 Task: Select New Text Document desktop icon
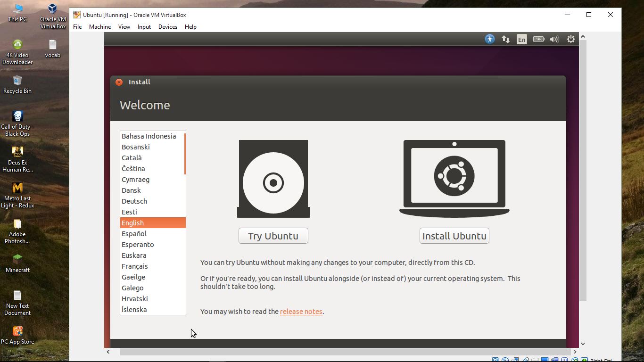click(x=17, y=303)
